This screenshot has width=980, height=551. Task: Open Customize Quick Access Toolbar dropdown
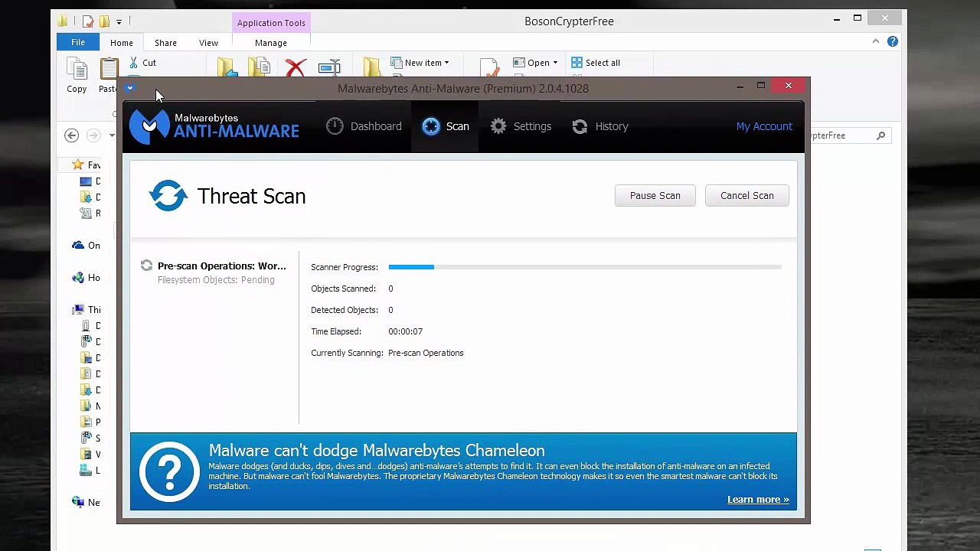(119, 22)
